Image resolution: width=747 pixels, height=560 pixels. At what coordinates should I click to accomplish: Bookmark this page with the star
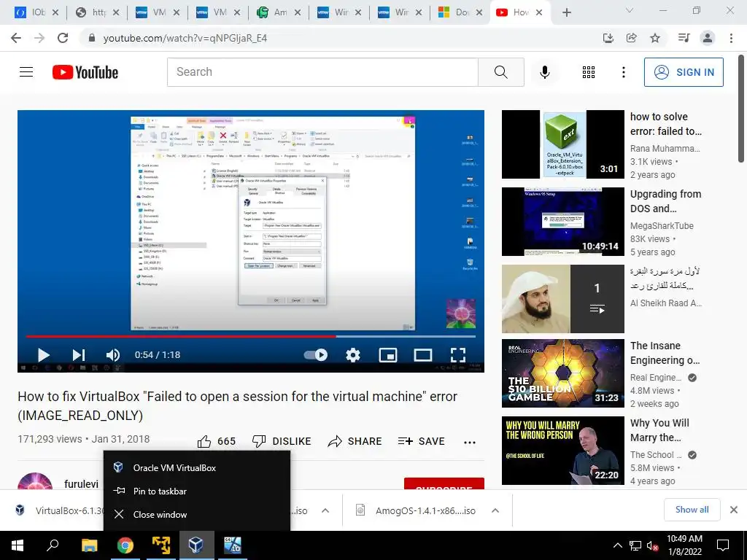coord(655,38)
